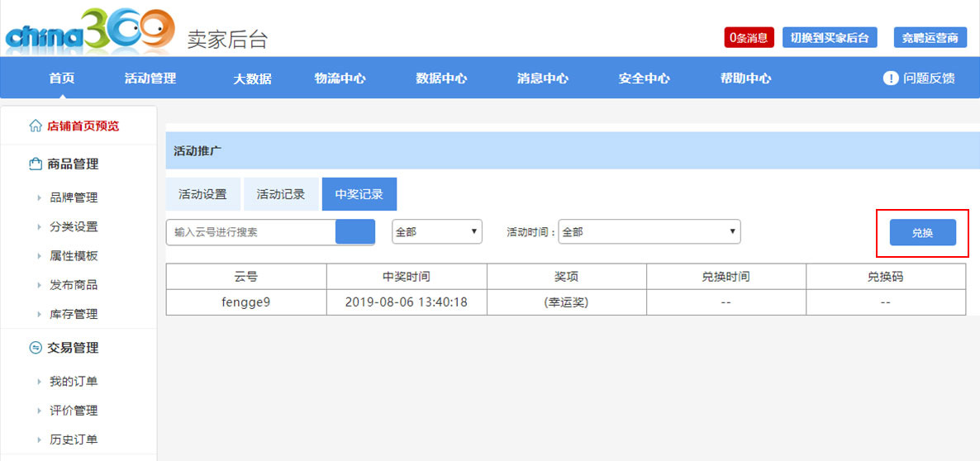Screen dimensions: 980x461
Task: Select the 中奖记录 tab
Action: click(x=359, y=194)
